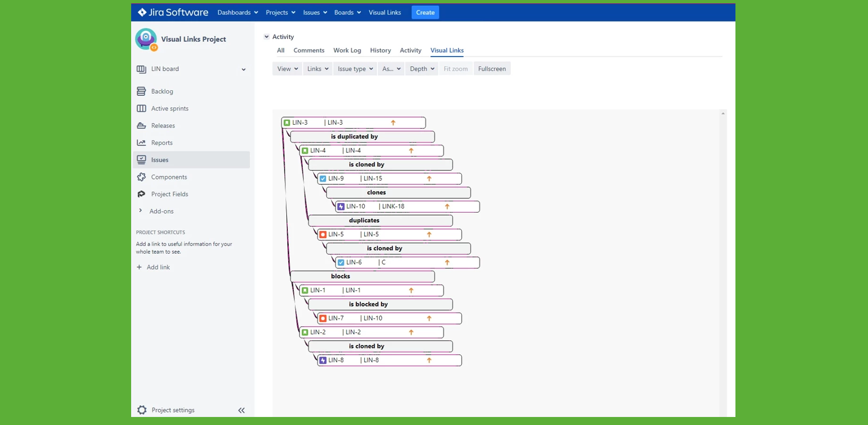Screen dimensions: 868x425
Task: Click the graph scrollbar up arrow
Action: tap(723, 114)
